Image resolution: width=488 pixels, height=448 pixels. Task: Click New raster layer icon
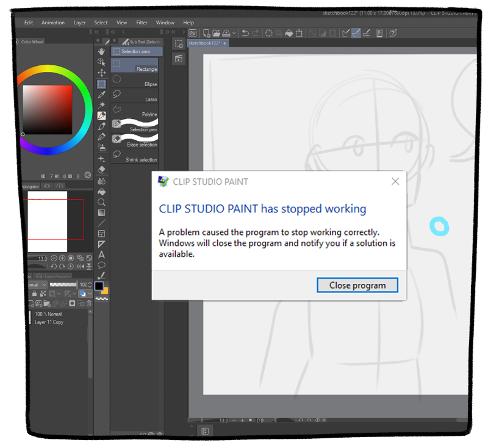click(x=32, y=303)
